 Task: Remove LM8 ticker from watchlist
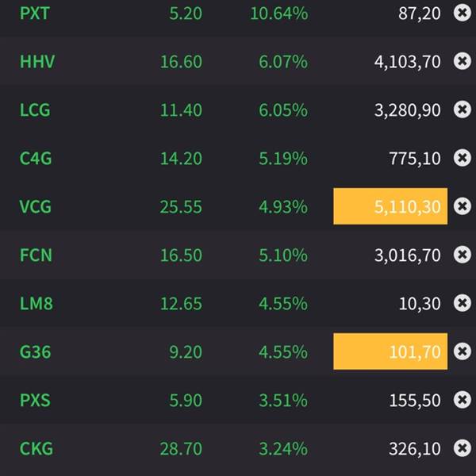462,303
